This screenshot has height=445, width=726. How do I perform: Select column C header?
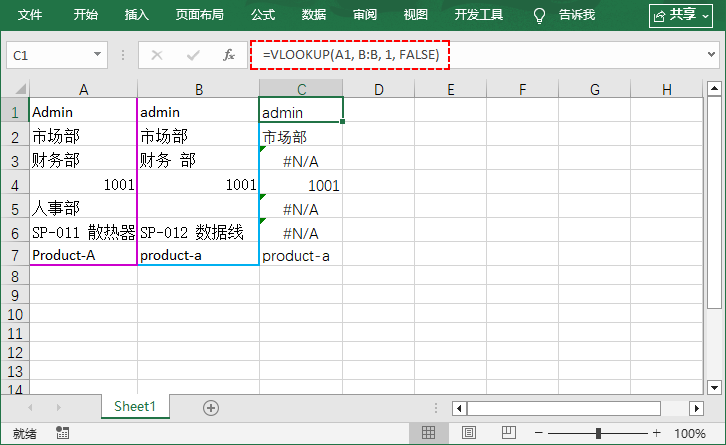pyautogui.click(x=301, y=89)
